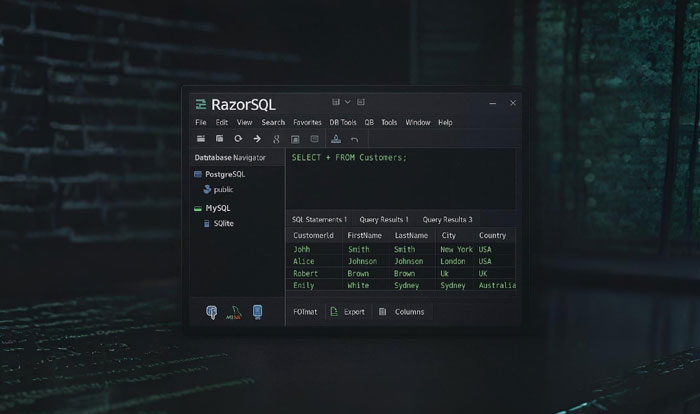
Task: Click the PostgreSQL elephant icon at bottom left
Action: coord(212,312)
